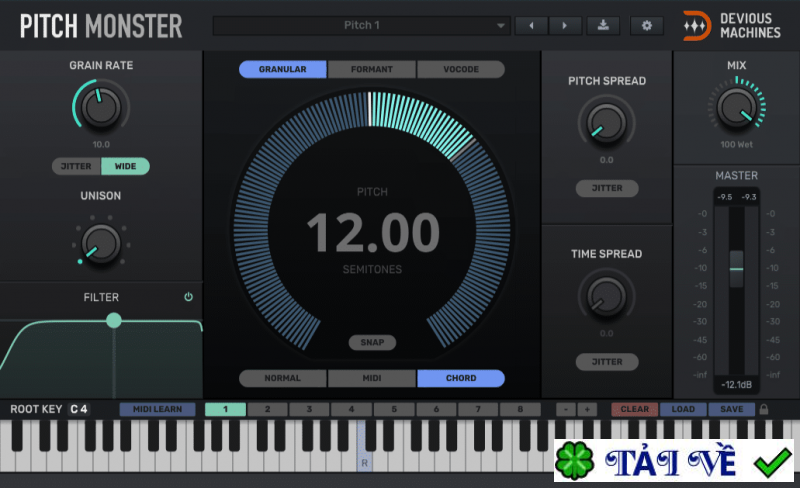Select the MIDI pitch mode
800x488 pixels.
pos(371,378)
